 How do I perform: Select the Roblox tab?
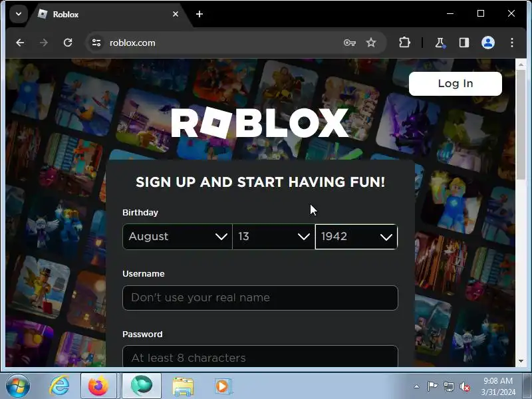[108, 15]
